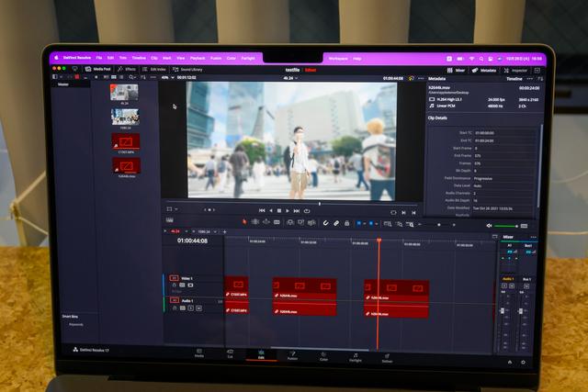Open Project Settings gear icon
The height and width of the screenshot is (392, 588).
(x=523, y=362)
